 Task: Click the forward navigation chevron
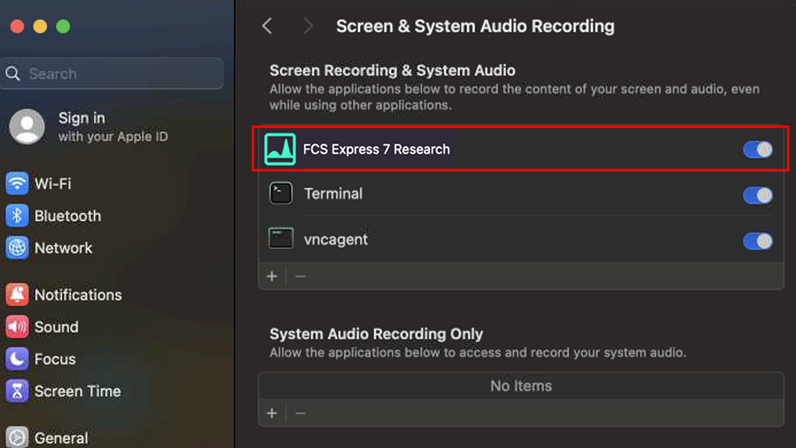(x=308, y=26)
